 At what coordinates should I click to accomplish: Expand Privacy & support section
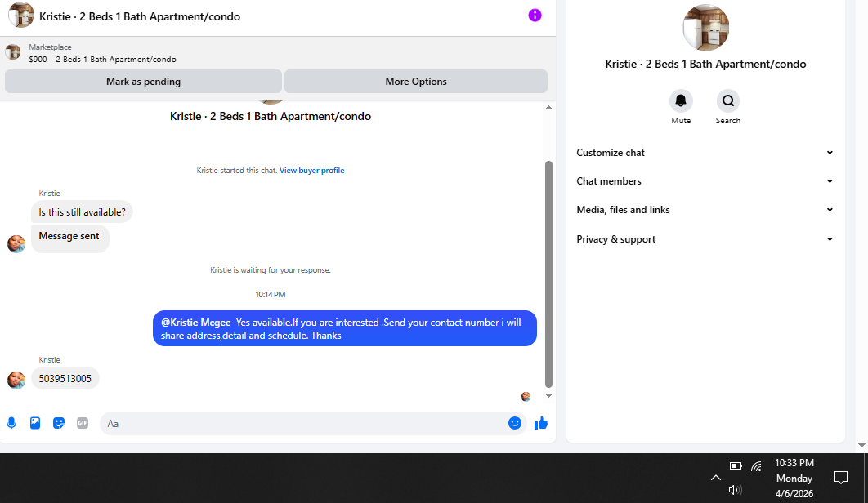pyautogui.click(x=705, y=239)
